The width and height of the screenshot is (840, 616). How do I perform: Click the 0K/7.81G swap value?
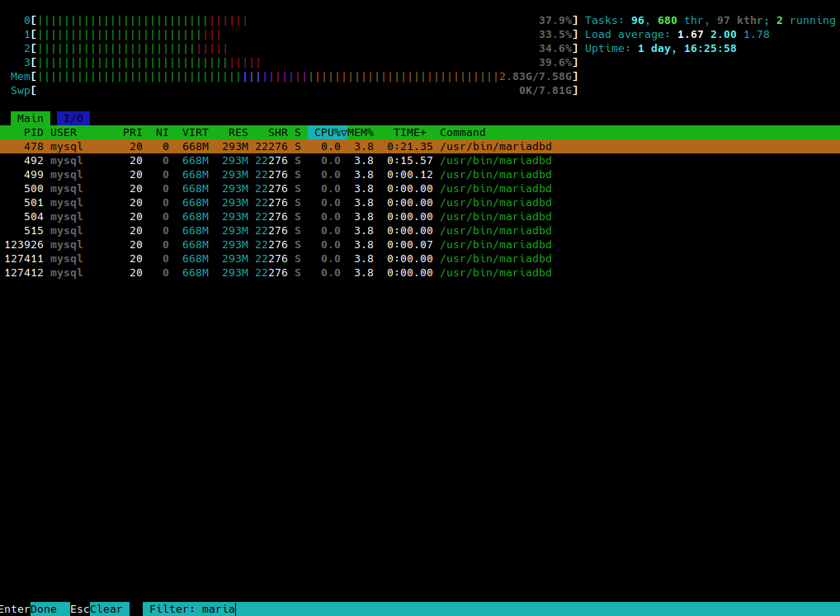tap(545, 91)
